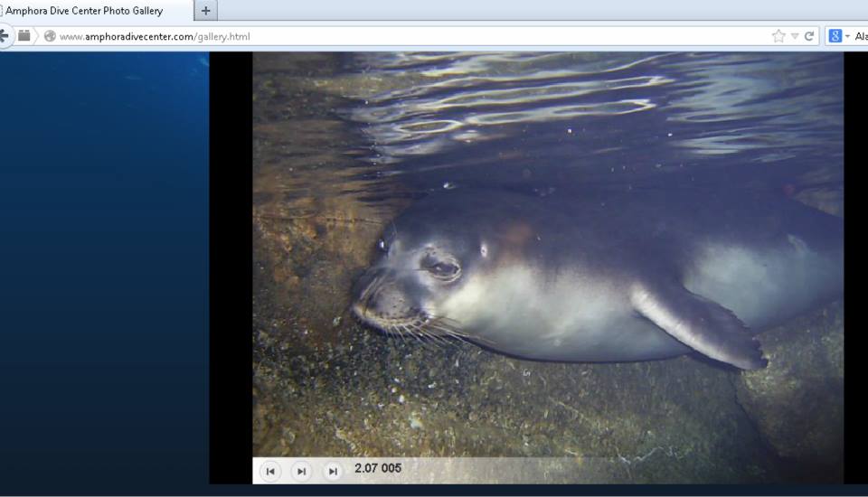Screen dimensions: 868x497
Task: Bookmark this page with the star icon
Action: 778,36
